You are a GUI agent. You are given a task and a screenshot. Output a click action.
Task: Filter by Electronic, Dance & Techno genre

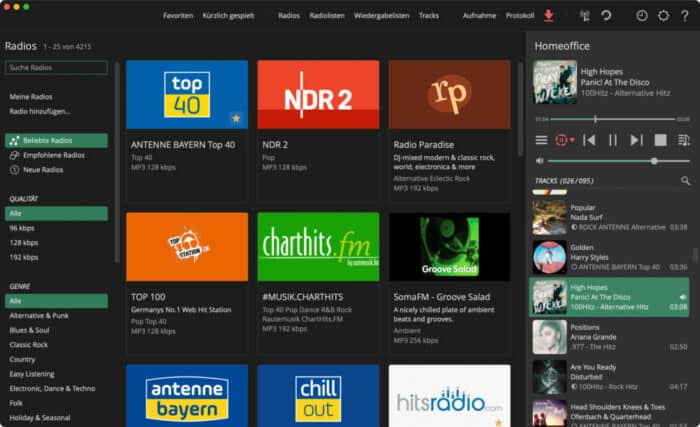[52, 389]
